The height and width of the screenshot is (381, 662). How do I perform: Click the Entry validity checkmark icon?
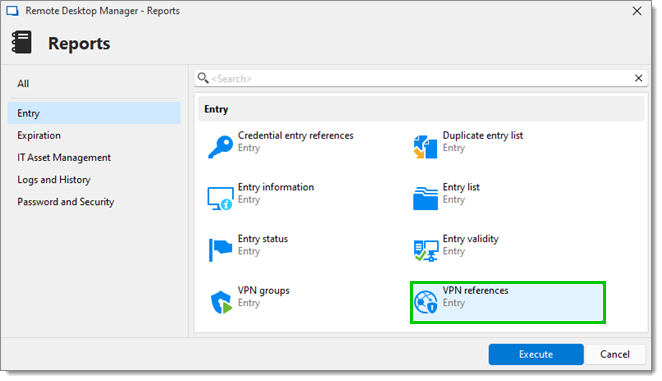(426, 250)
